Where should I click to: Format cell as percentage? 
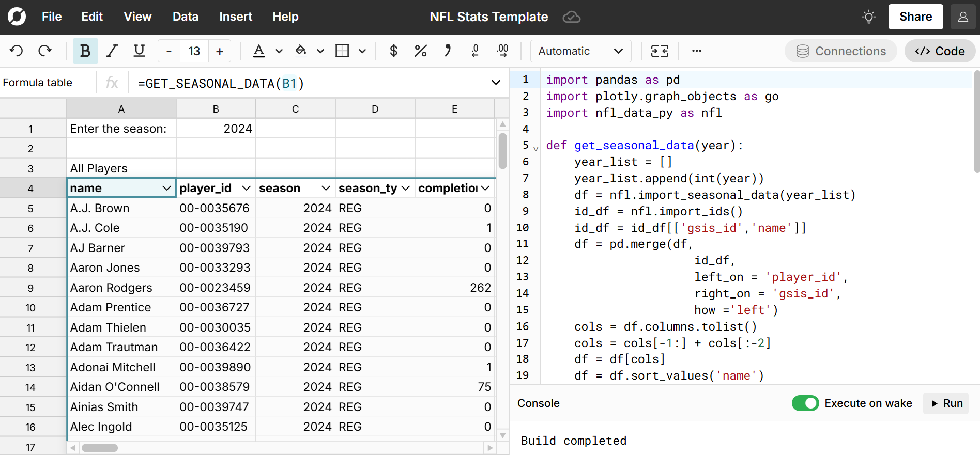coord(420,51)
